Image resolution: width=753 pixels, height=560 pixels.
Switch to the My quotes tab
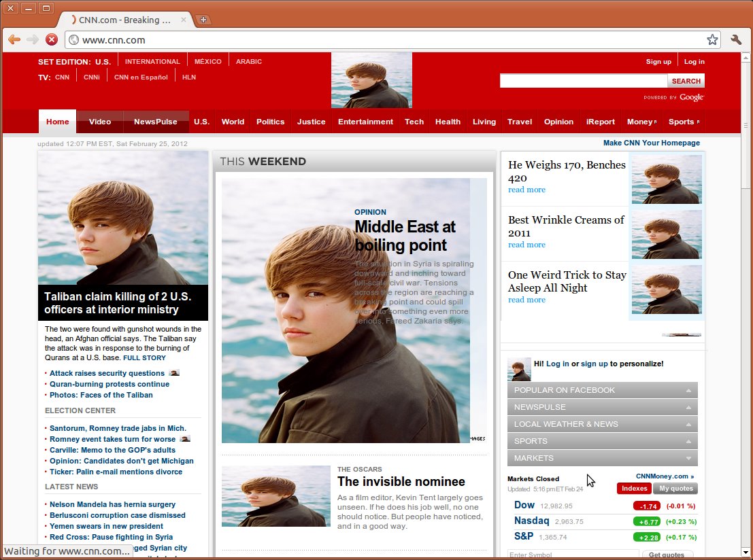[675, 489]
